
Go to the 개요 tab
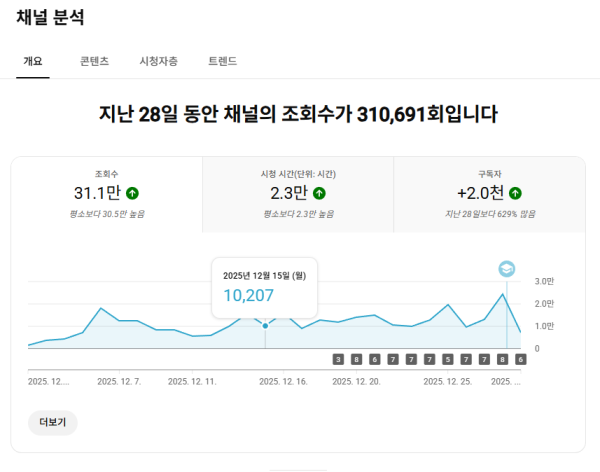33,61
